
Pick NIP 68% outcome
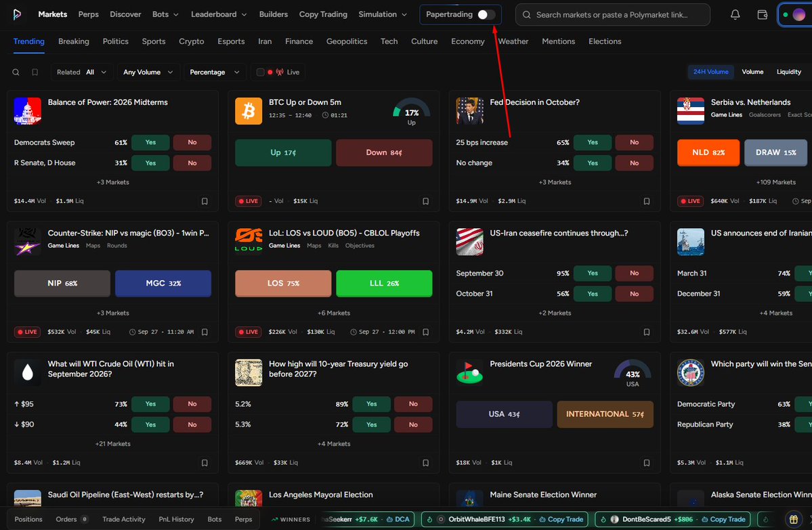click(62, 284)
